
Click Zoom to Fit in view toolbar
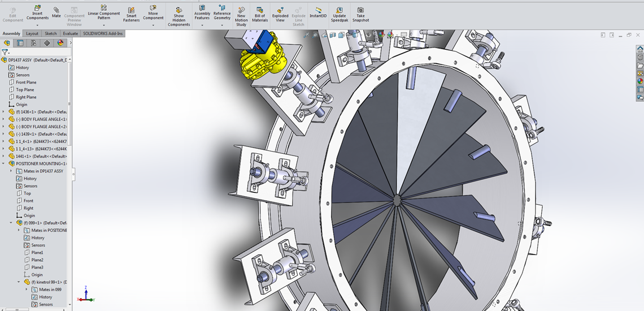[x=306, y=36]
